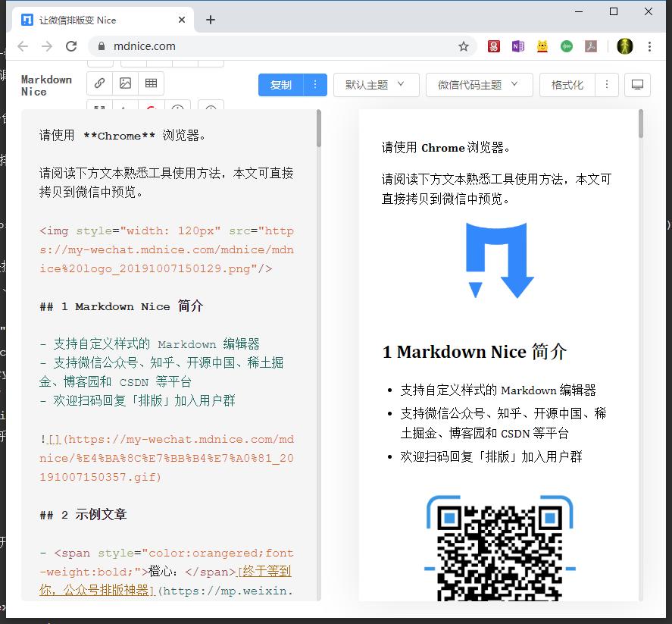Click the Grammarly extension icon
The height and width of the screenshot is (624, 672).
coord(567,46)
